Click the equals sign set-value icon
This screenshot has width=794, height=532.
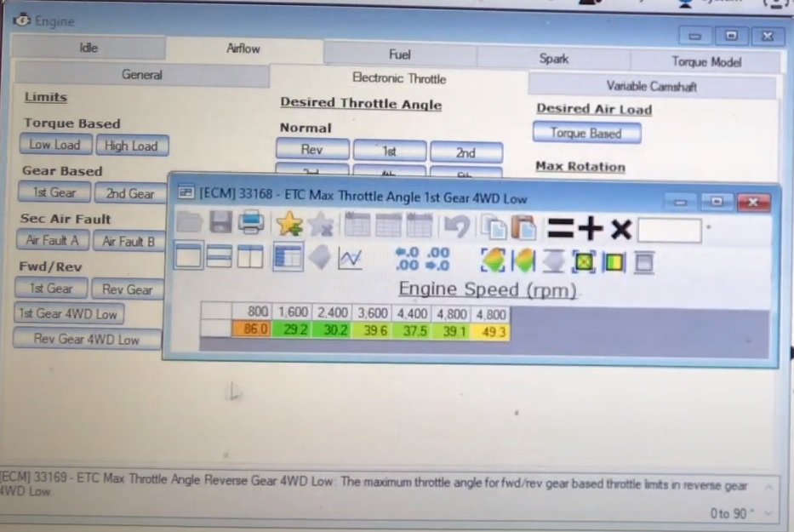[561, 228]
